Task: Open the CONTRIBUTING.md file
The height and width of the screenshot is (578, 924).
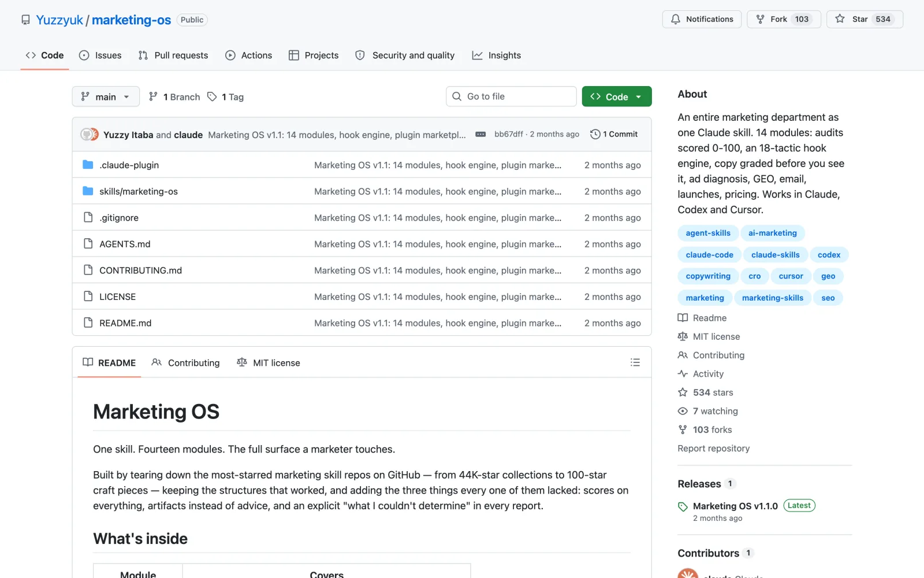Action: click(140, 270)
